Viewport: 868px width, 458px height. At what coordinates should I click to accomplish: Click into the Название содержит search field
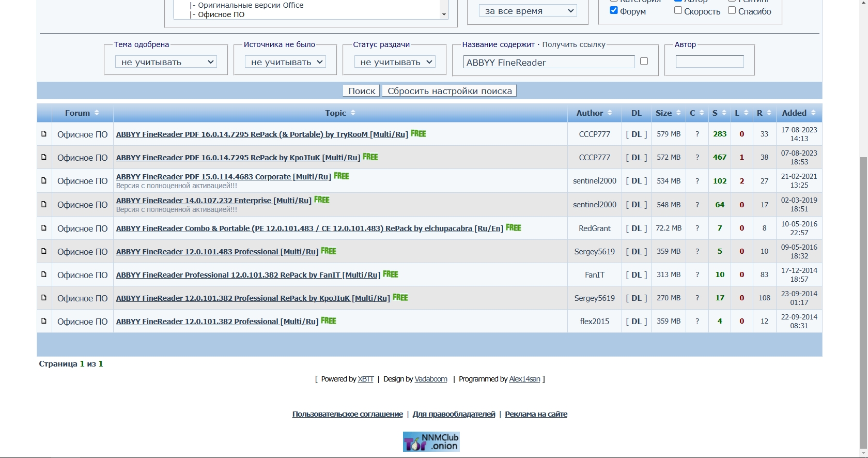549,62
